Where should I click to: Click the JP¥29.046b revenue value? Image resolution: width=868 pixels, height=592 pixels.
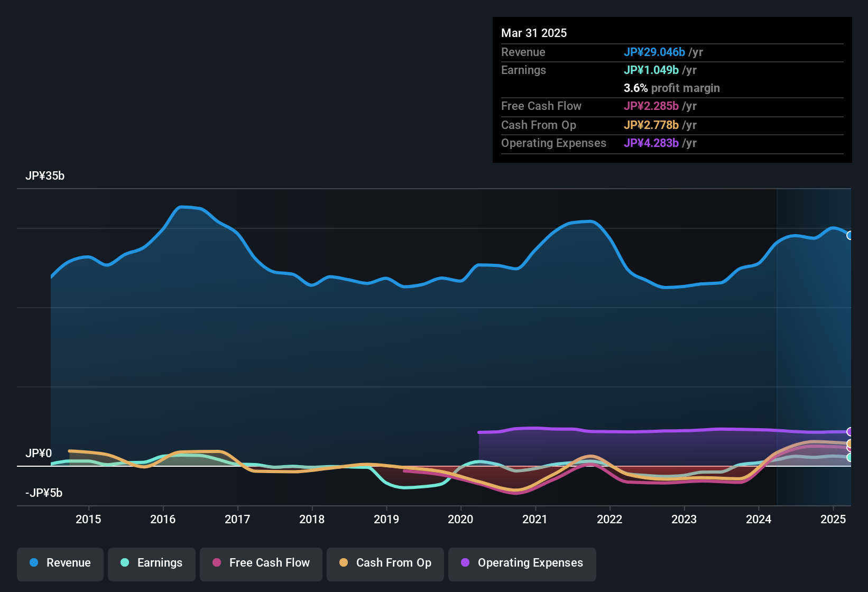tap(654, 52)
